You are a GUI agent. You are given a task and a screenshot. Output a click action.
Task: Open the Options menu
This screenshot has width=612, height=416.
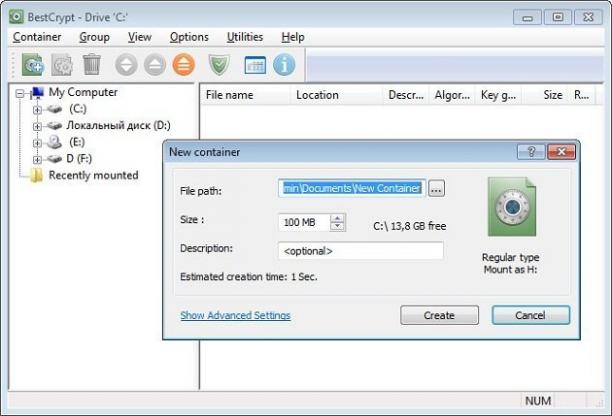189,37
